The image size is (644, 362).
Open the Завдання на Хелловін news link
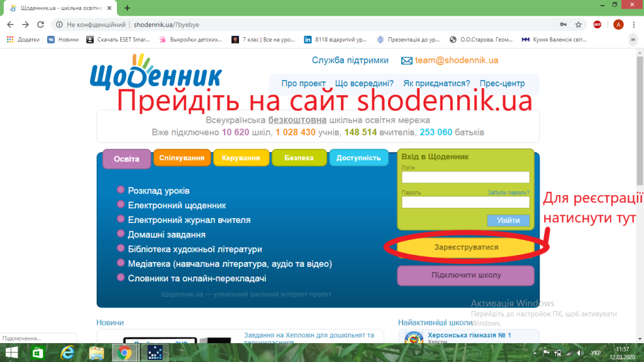pos(309,337)
